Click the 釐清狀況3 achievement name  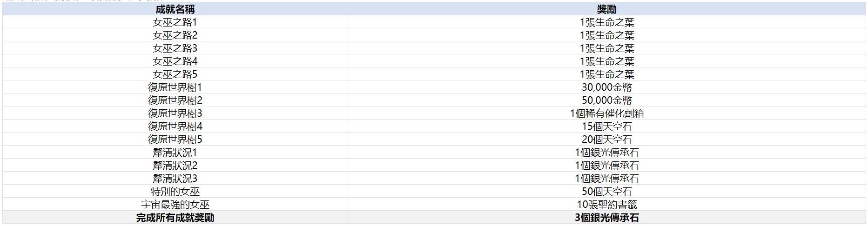175,179
